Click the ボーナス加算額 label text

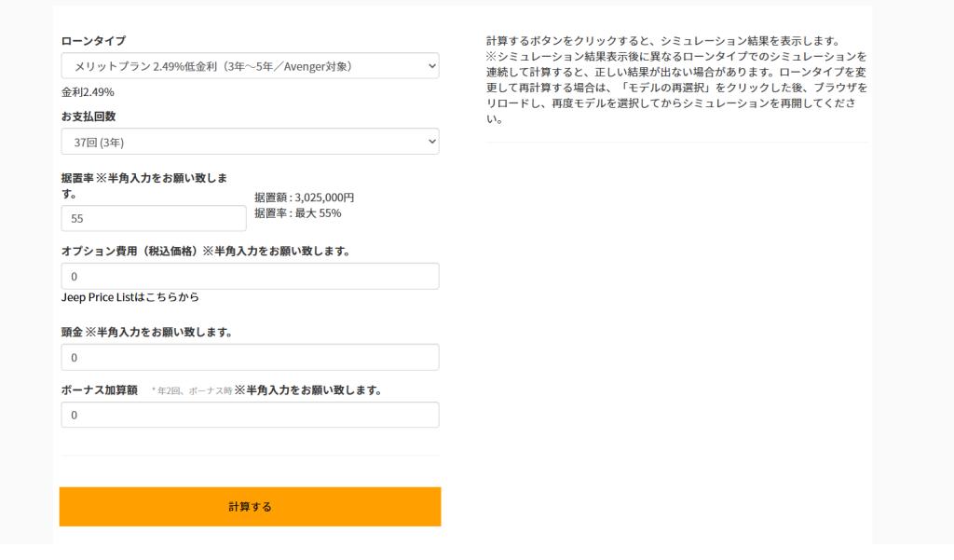[x=100, y=389]
